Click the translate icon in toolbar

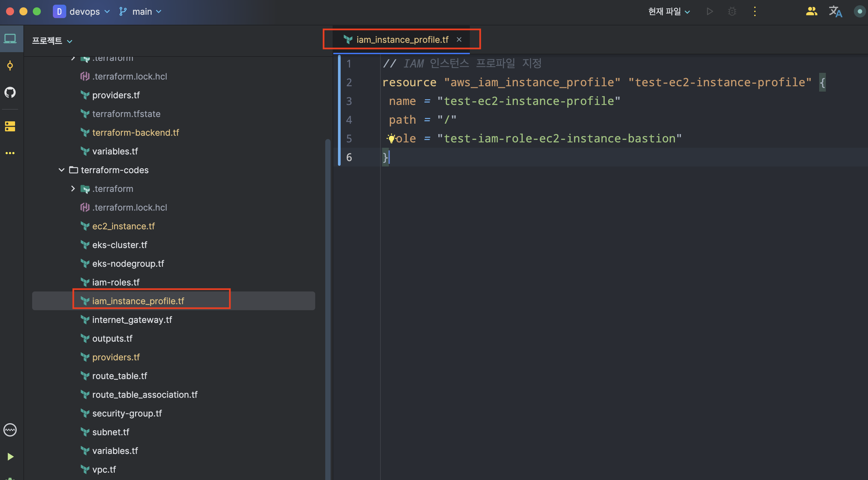coord(835,11)
